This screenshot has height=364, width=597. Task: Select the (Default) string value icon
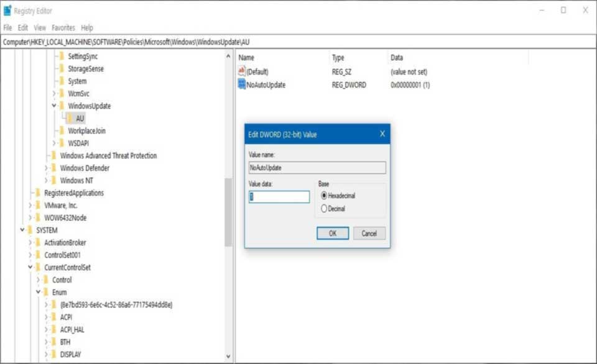pos(241,71)
